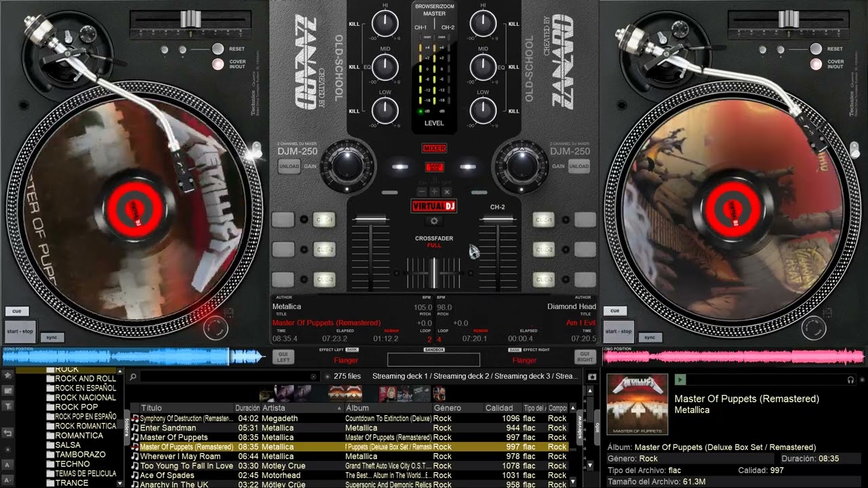Click the plus button in the mixer center
The width and height of the screenshot is (868, 488).
coord(434,192)
